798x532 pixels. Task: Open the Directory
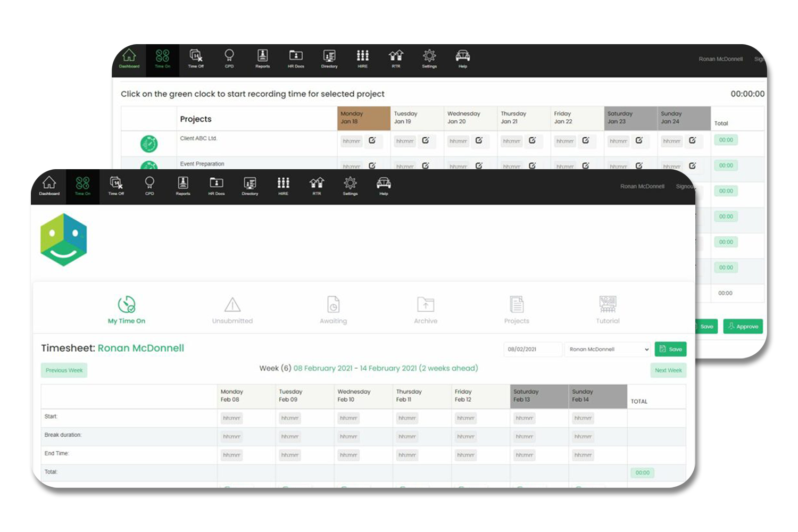click(250, 186)
